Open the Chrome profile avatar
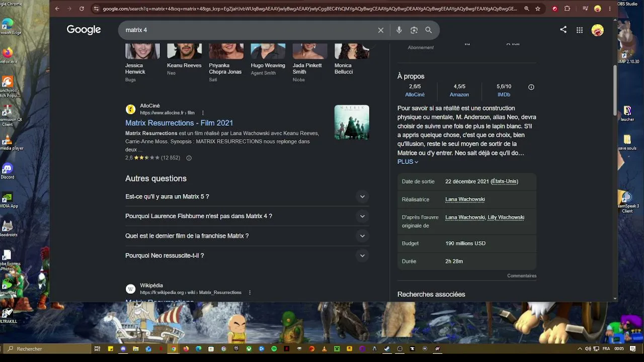The width and height of the screenshot is (644, 362). pos(598,9)
